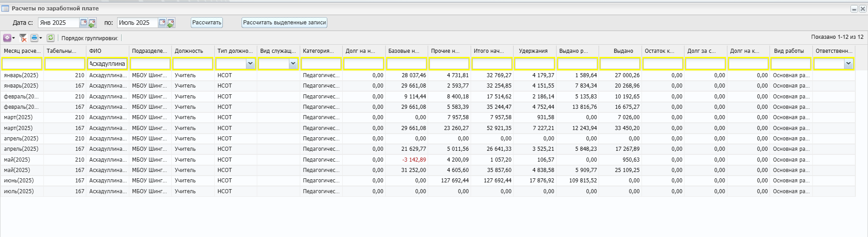Open calendar picker for end date
The width and height of the screenshot is (868, 237).
[162, 23]
